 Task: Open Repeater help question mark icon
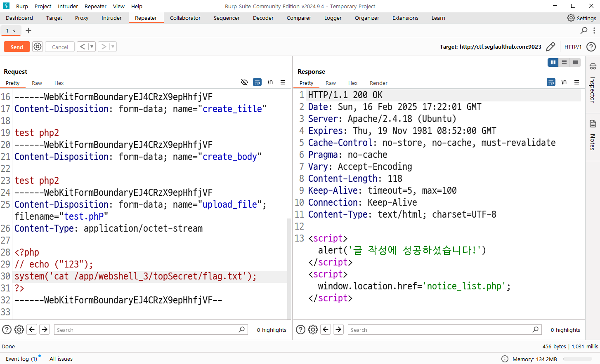[x=591, y=47]
